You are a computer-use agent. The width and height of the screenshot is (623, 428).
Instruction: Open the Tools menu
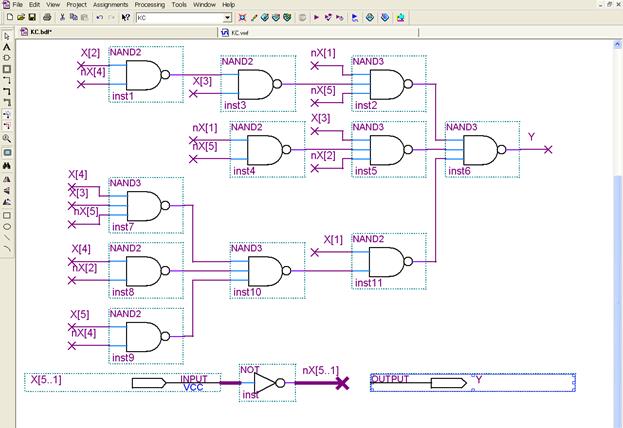[178, 5]
